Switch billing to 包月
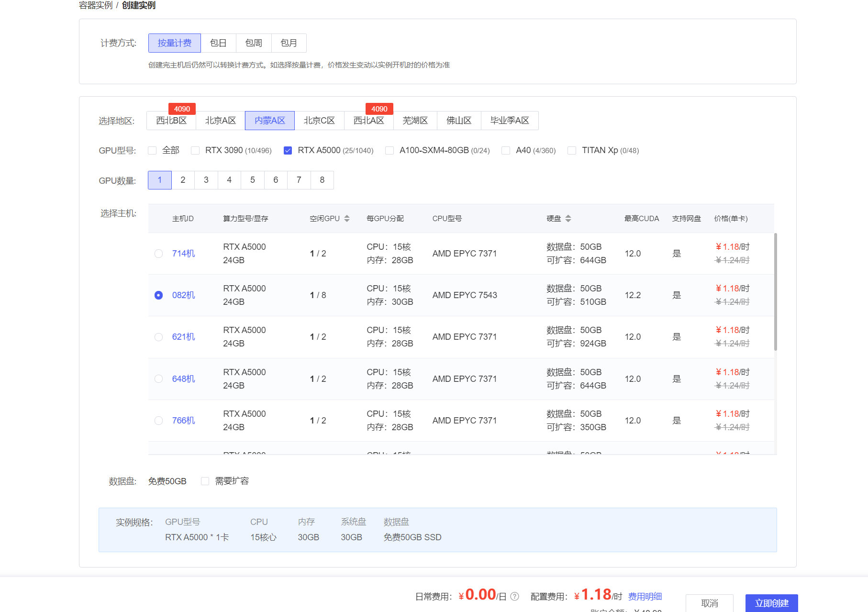The height and width of the screenshot is (612, 868). 289,43
